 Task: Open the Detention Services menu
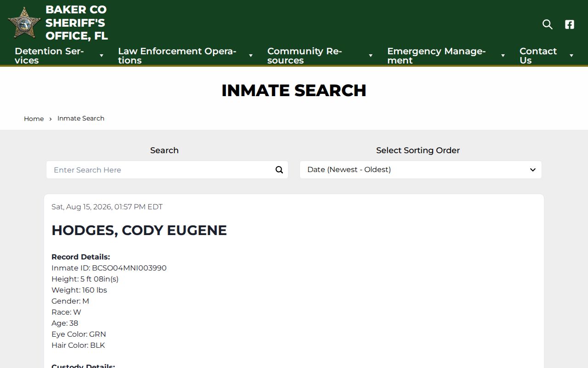pyautogui.click(x=49, y=56)
